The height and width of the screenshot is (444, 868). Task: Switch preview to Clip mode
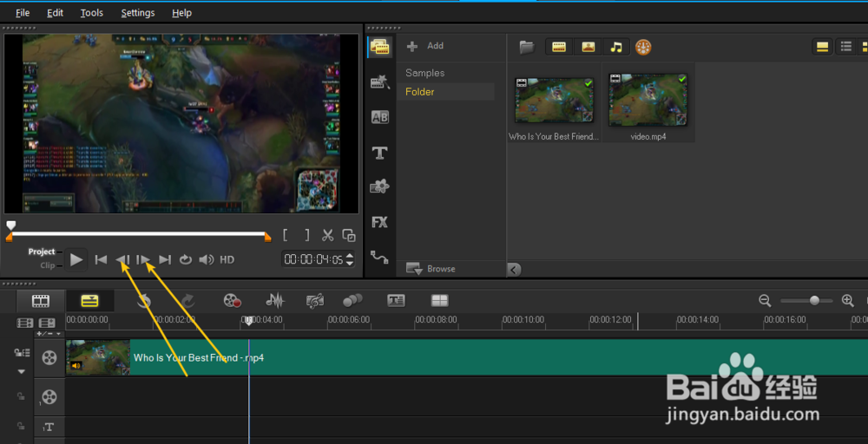(x=48, y=265)
